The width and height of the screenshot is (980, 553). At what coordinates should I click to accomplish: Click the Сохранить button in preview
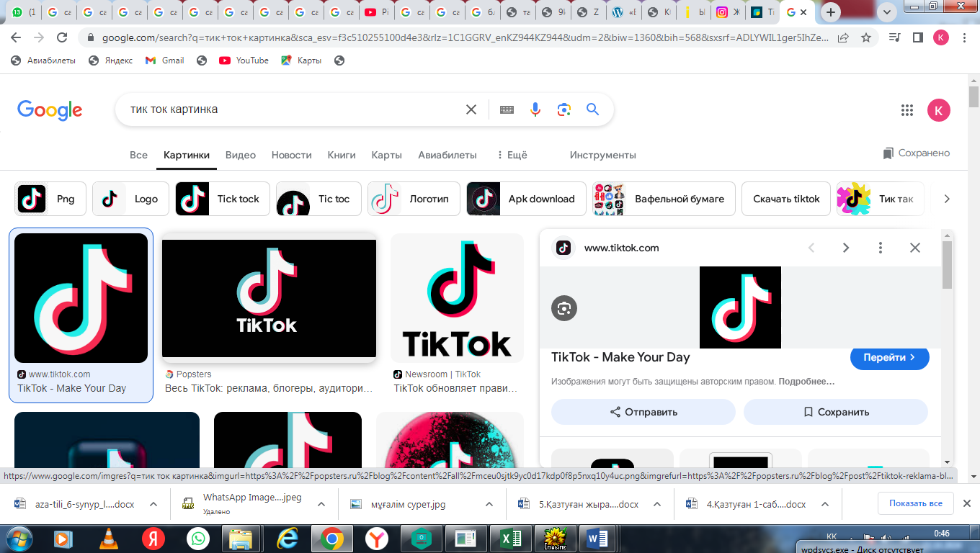[836, 412]
